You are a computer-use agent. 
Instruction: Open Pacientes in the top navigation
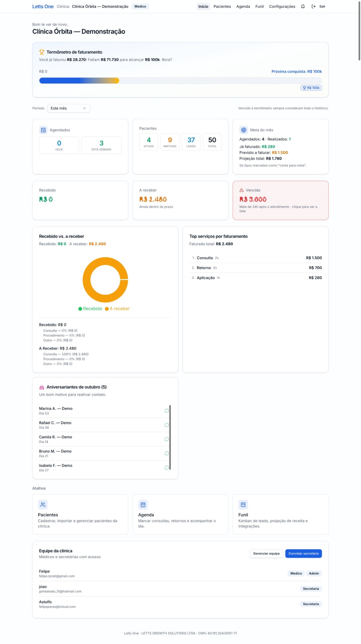222,6
